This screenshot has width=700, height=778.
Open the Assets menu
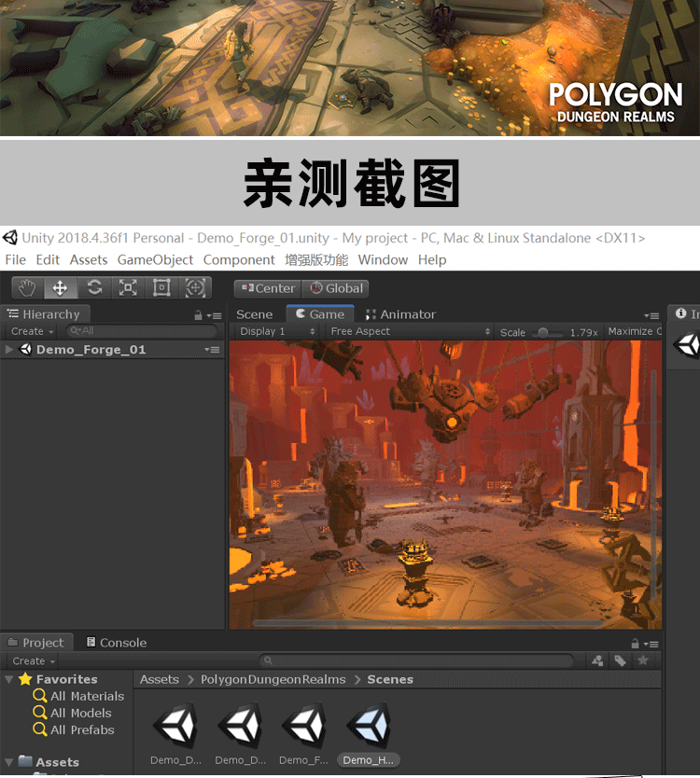click(x=89, y=259)
